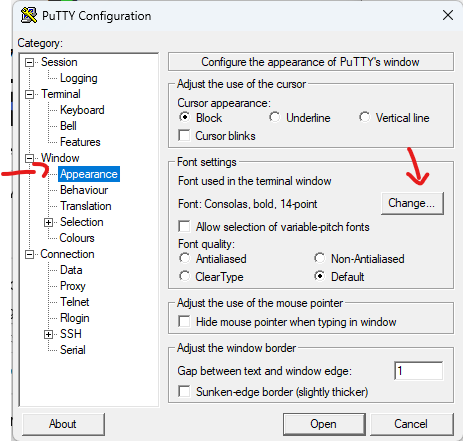Select Vertical line cursor appearance
The image size is (463, 441).
tap(364, 117)
